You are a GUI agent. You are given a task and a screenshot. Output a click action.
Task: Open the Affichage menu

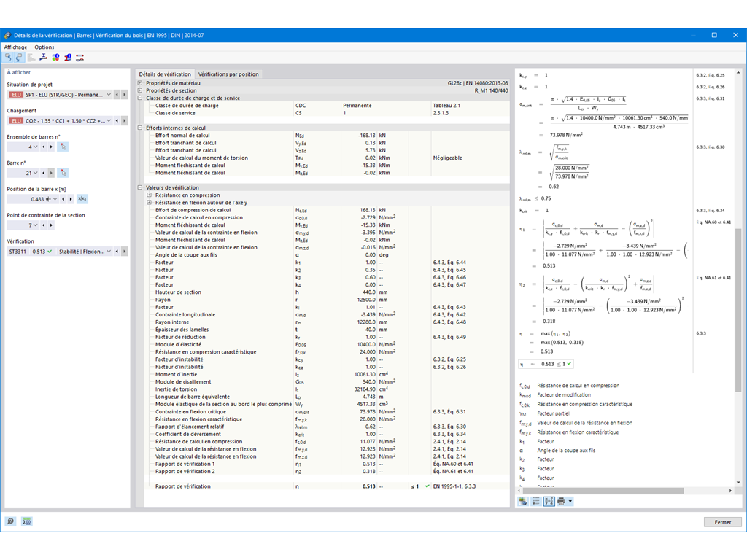click(x=16, y=47)
